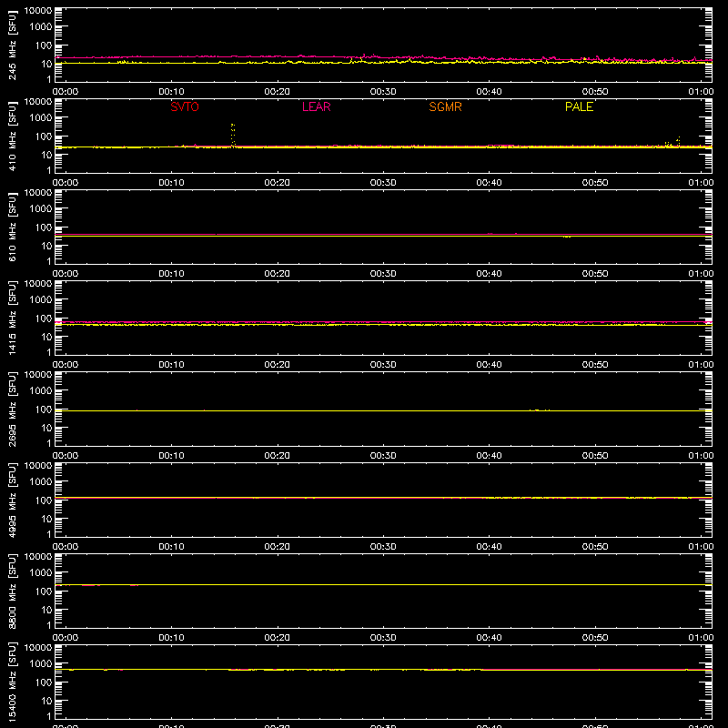Select the 610 MHz [SFU] axis title

click(12, 227)
